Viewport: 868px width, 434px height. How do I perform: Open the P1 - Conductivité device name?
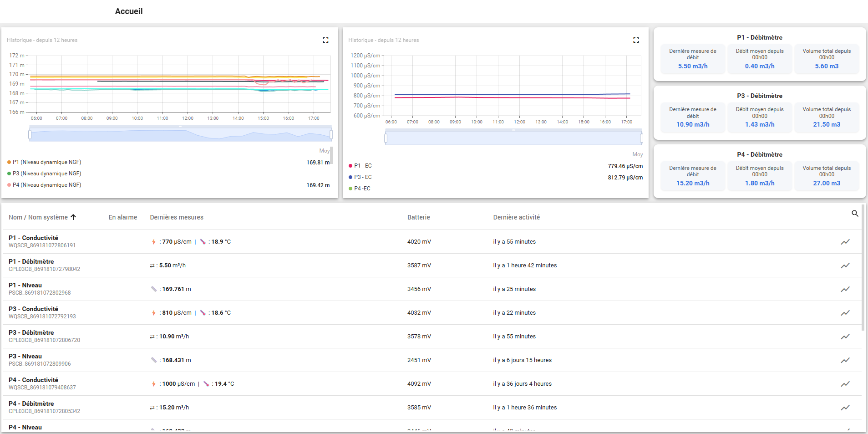point(33,238)
